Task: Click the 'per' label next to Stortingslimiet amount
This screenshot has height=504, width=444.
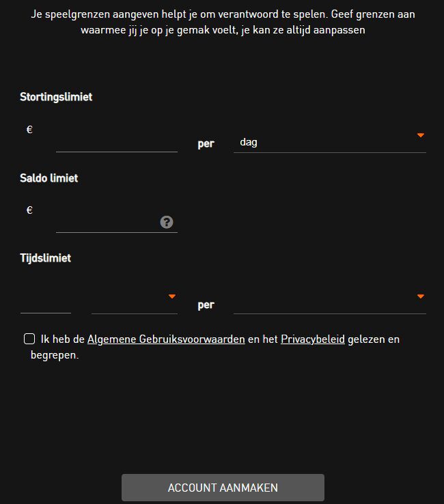Action: (206, 143)
